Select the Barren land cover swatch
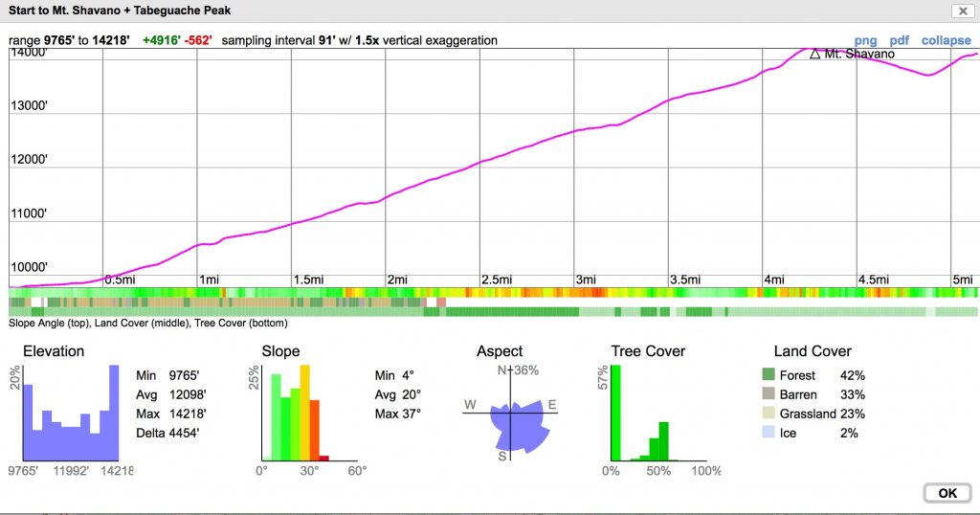This screenshot has height=515, width=980. [768, 395]
